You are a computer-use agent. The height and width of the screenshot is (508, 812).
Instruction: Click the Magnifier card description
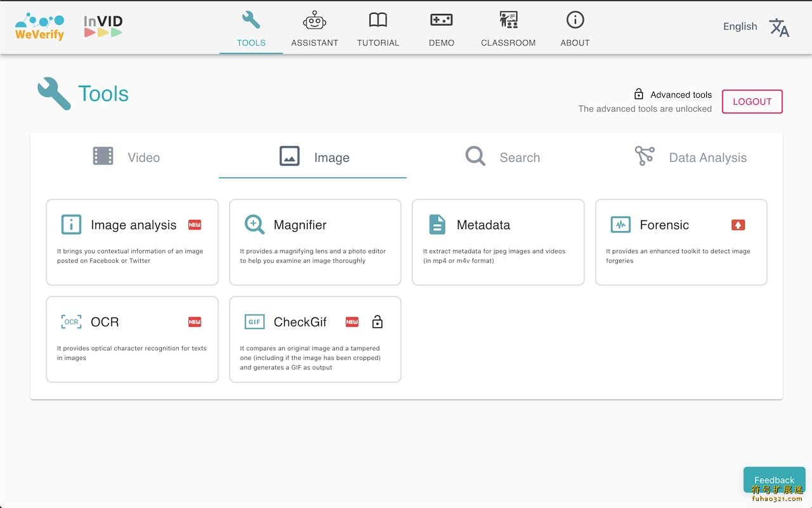click(313, 256)
